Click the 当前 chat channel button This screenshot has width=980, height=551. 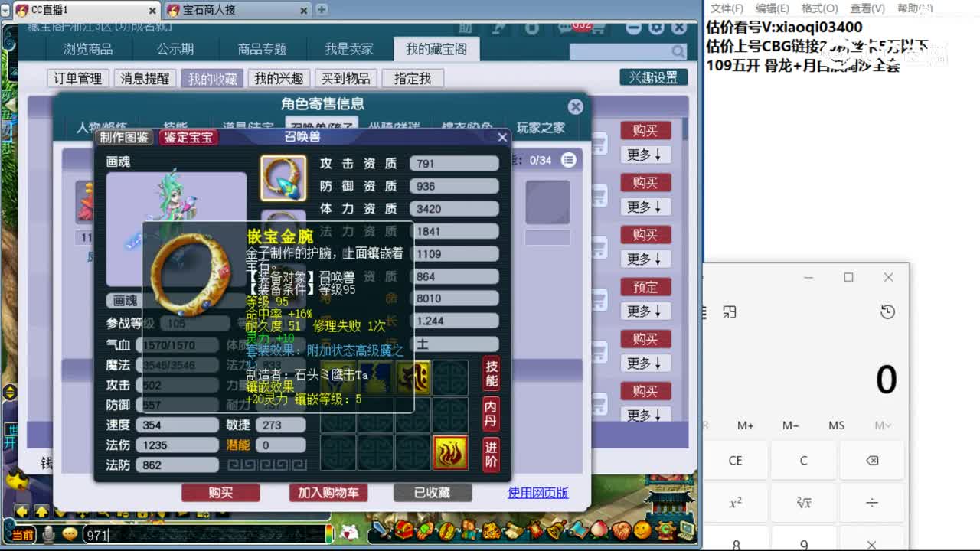pos(22,535)
